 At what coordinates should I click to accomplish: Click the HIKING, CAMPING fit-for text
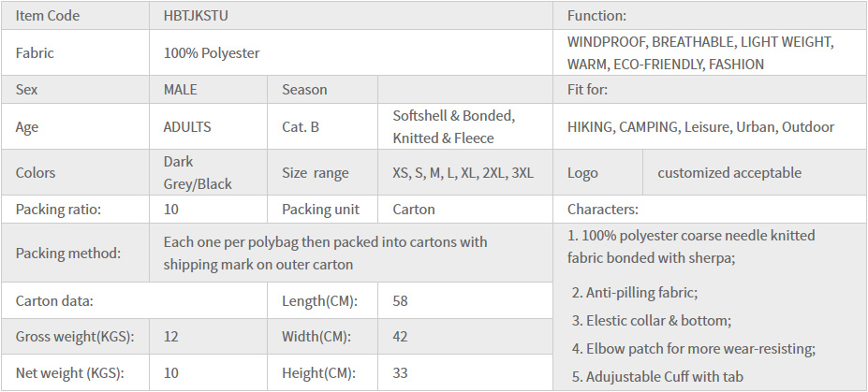click(x=700, y=126)
